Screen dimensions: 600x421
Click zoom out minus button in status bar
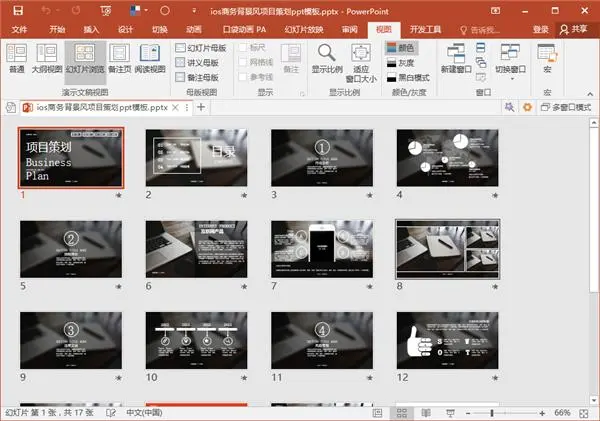[x=468, y=413]
